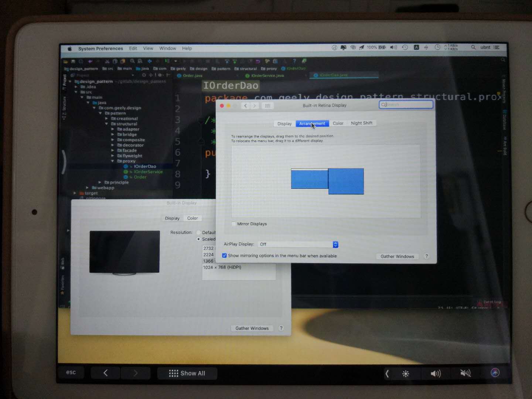This screenshot has width=532, height=399.
Task: Expand the Touch Bar control strip chevron
Action: coord(387,374)
